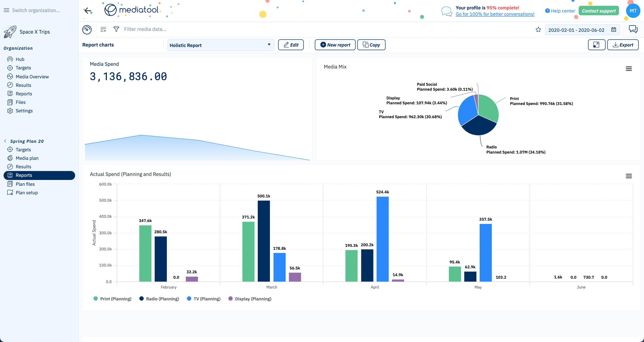Expand report to fullscreen icon

click(x=596, y=45)
